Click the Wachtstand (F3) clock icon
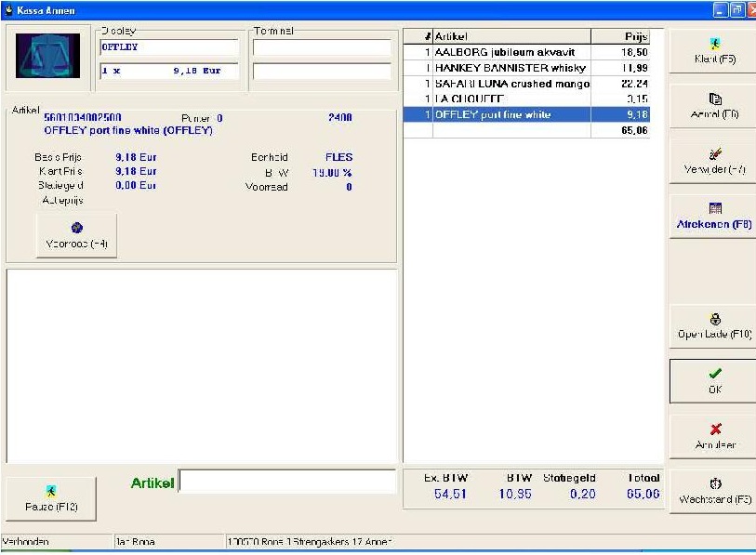Image resolution: width=756 pixels, height=555 pixels. tap(715, 483)
